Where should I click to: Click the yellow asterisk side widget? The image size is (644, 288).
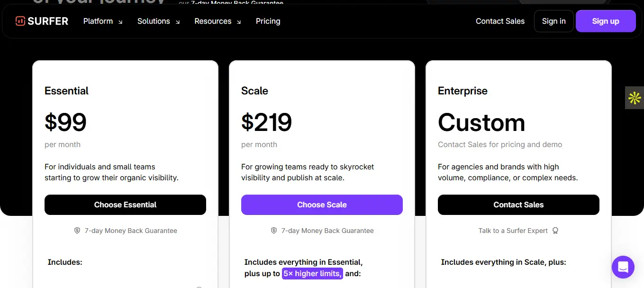[x=635, y=98]
